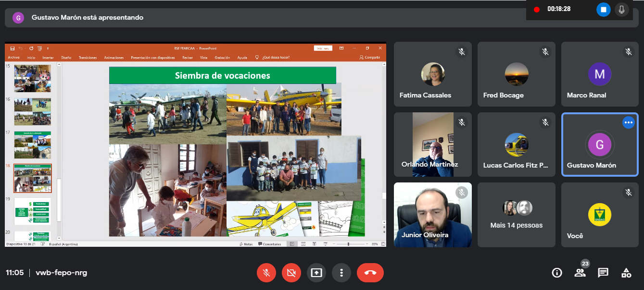The height and width of the screenshot is (290, 644).
Task: Open the Animaciones ribbon tab
Action: (x=114, y=58)
